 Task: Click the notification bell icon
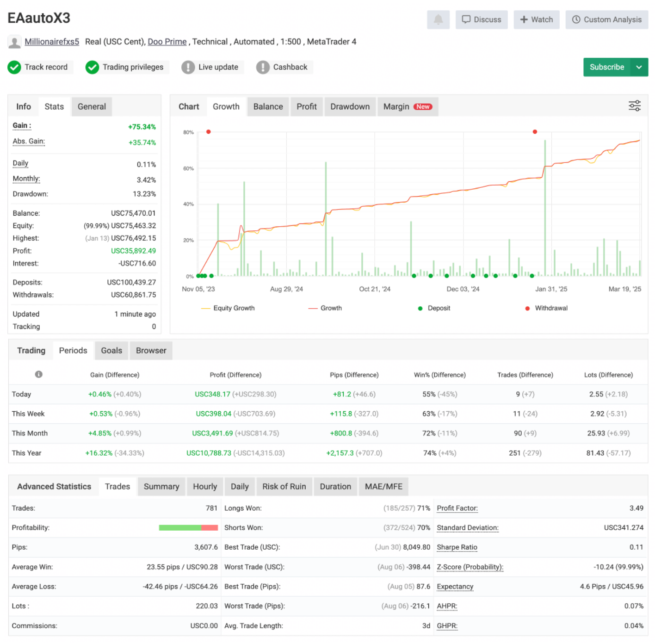point(438,19)
